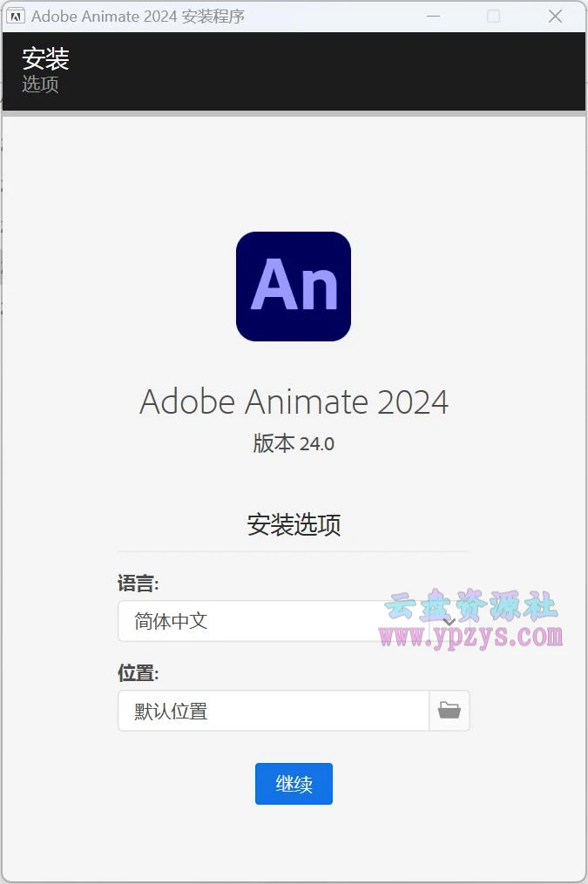The width and height of the screenshot is (588, 884).
Task: Click the 版本 24.0 version text
Action: [294, 443]
